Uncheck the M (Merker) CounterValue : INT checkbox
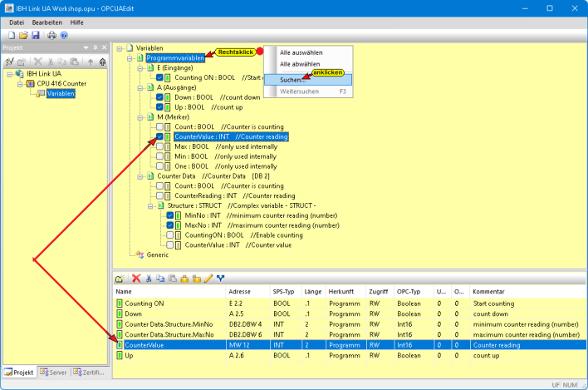The image size is (588, 390). click(159, 136)
